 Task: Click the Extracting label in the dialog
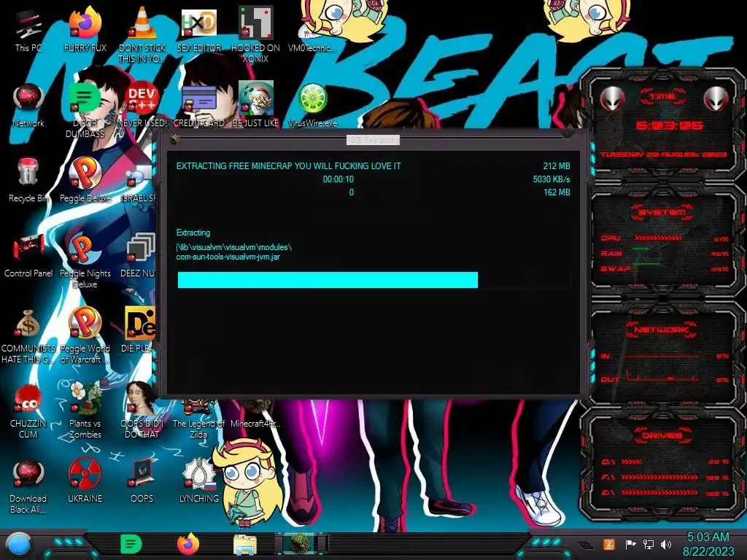click(193, 233)
